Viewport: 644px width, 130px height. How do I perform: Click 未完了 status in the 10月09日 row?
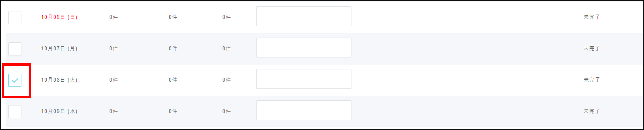[591, 111]
